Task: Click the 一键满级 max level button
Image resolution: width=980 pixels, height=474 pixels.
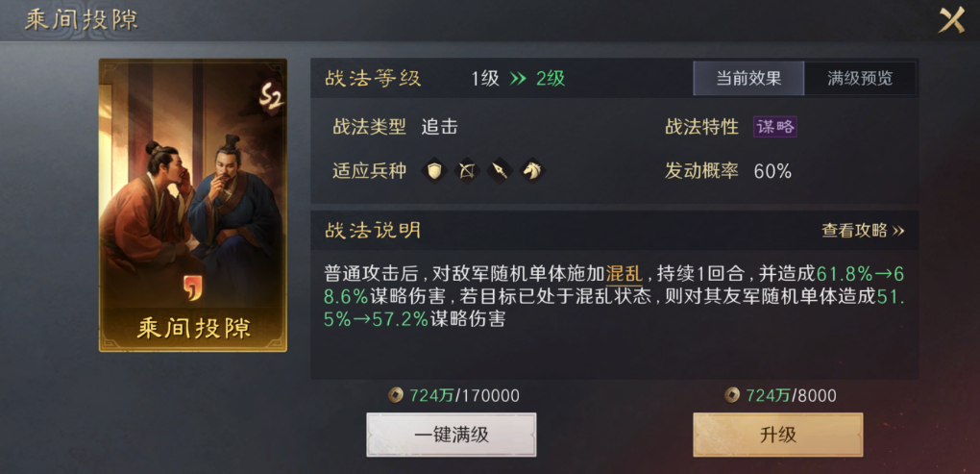Action: tap(452, 435)
